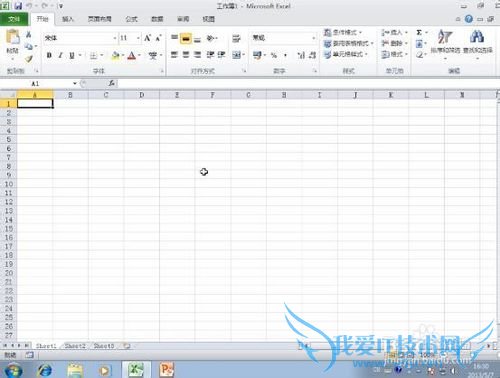
Task: Select the Format Painter brush
Action: (x=29, y=59)
